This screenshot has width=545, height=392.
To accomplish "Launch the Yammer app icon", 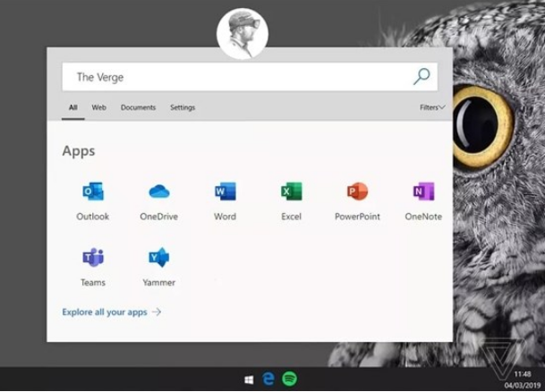I will point(158,258).
